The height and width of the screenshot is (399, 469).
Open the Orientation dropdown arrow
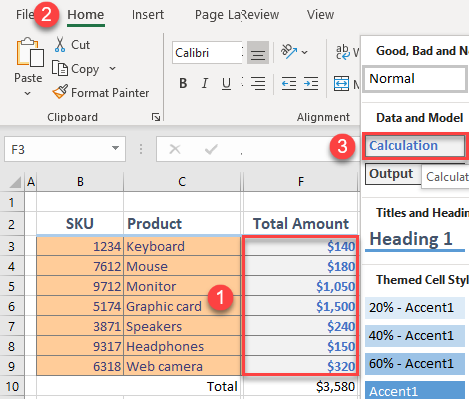coord(304,52)
